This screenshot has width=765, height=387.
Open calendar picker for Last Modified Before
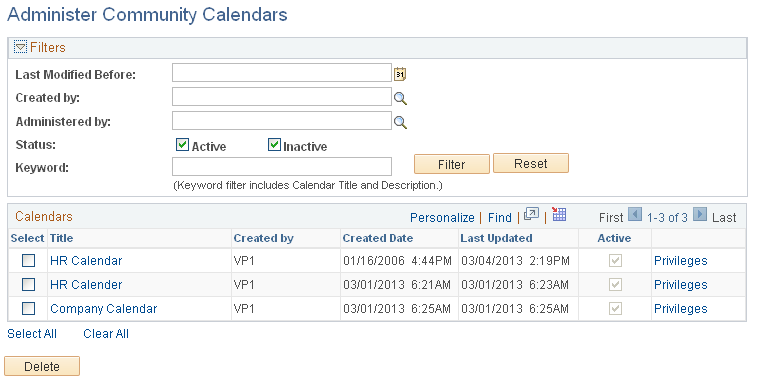click(x=400, y=74)
